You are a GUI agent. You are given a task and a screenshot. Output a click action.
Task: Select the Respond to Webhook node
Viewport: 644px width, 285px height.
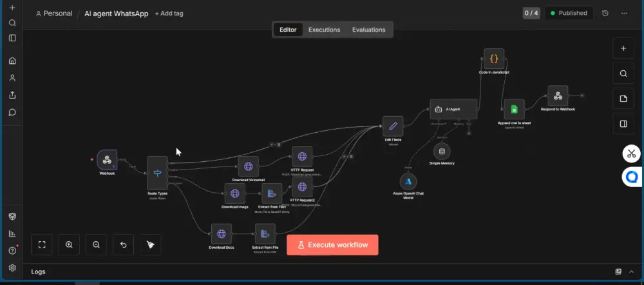pos(558,96)
